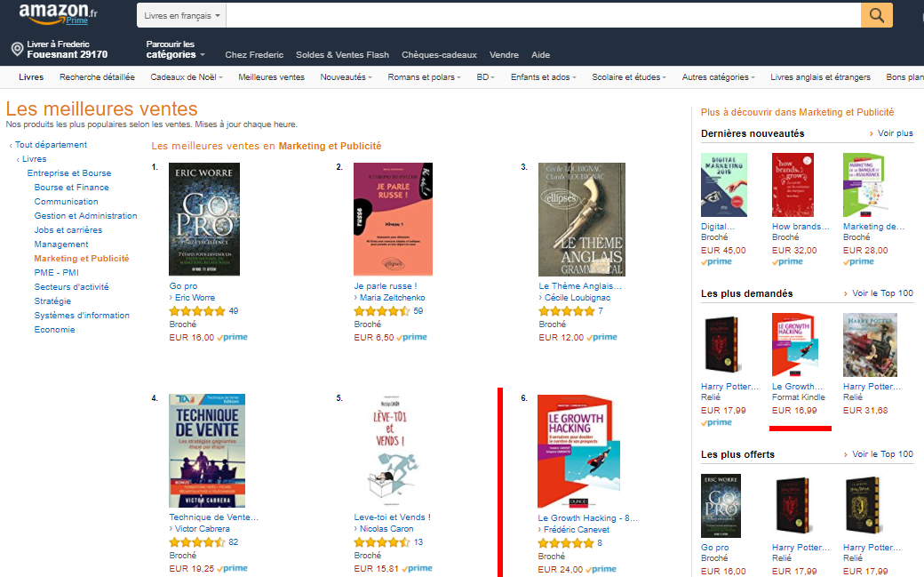The height and width of the screenshot is (577, 924).
Task: Choose the 'Gestion et Administration' category
Action: (x=85, y=215)
